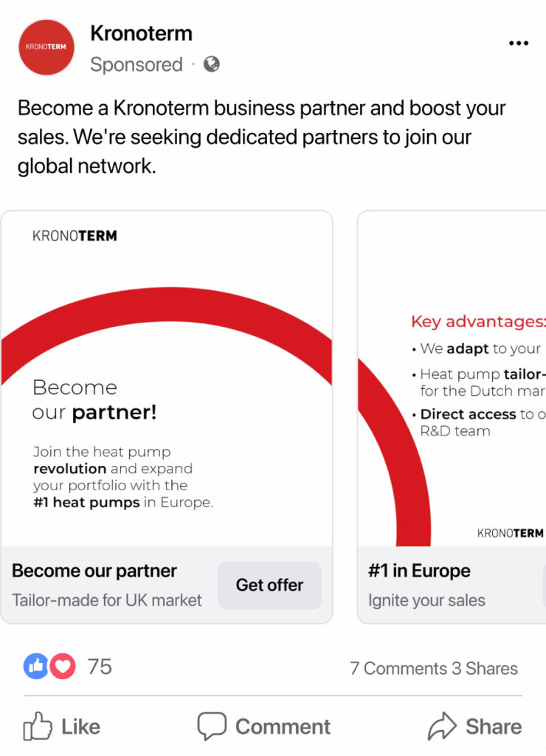This screenshot has width=546, height=756.
Task: Click the 'Become our partner' card headline
Action: pyautogui.click(x=94, y=571)
